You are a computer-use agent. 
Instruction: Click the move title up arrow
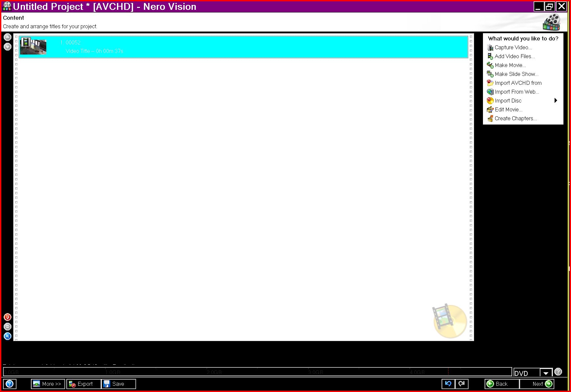point(7,37)
